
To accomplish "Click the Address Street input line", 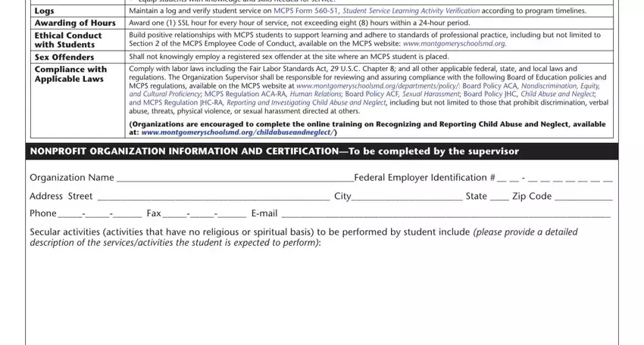I will coord(213,196).
